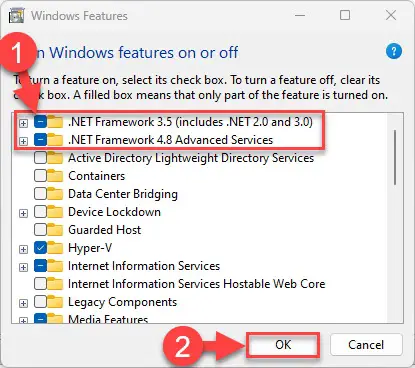
Task: Click the Legacy Components folder icon
Action: coord(55,302)
